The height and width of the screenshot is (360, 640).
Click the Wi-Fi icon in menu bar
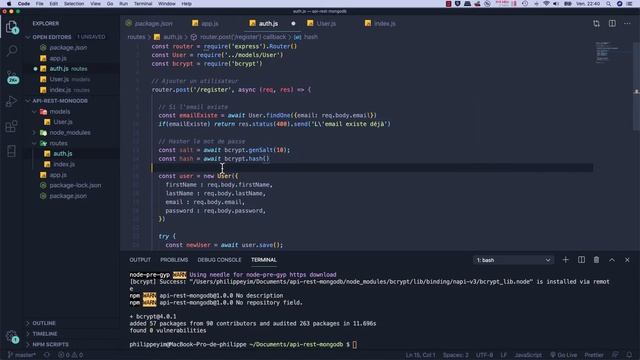coord(546,4)
